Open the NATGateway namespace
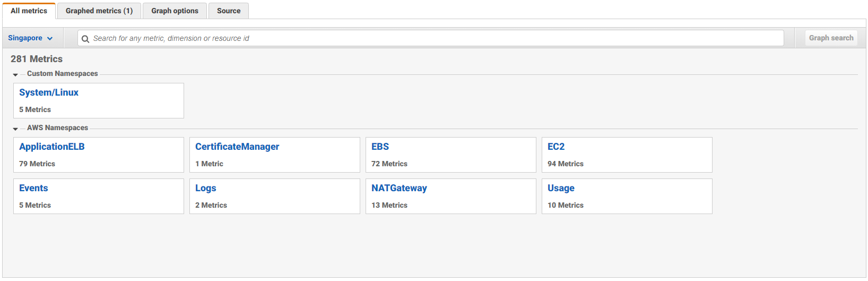The width and height of the screenshot is (868, 281). (x=399, y=188)
